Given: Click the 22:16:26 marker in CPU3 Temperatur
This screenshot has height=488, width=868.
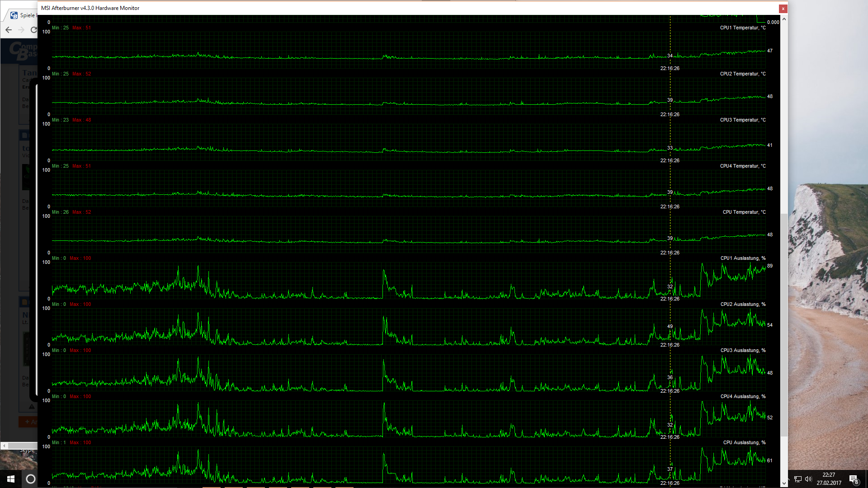Looking at the screenshot, I should pos(670,160).
